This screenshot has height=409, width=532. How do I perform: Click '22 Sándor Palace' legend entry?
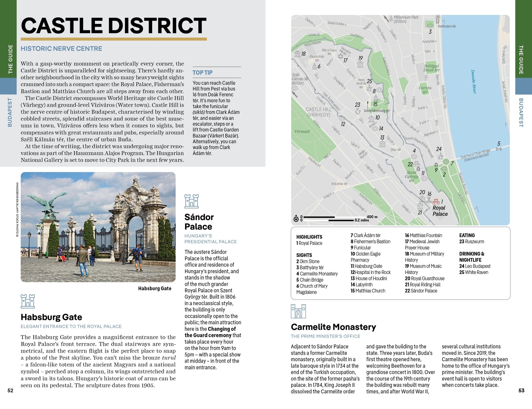421,291
